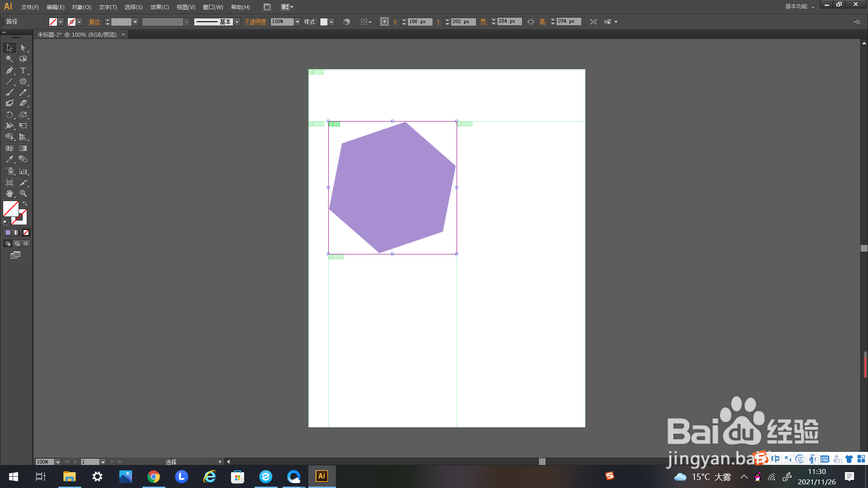Open the 效果(C) menu
Viewport: 868px width, 488px height.
(160, 7)
